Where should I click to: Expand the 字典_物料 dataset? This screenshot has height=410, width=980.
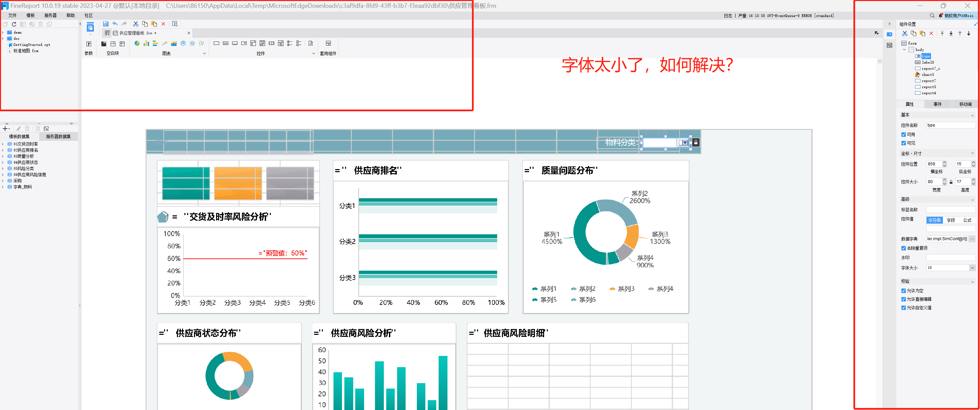3,187
